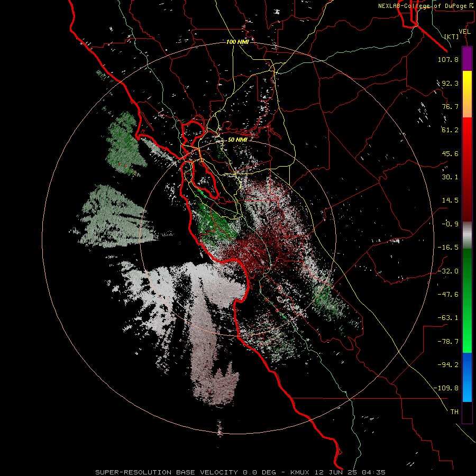Click the 04:35 timestamp in the caption
The width and height of the screenshot is (476, 476).
373,472
